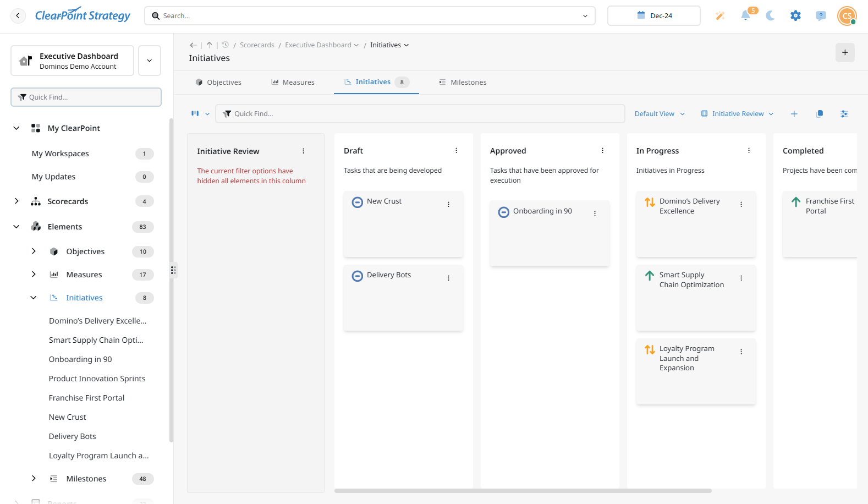868x504 pixels.
Task: Open Onboarding in 90 in sidebar list
Action: click(x=80, y=359)
